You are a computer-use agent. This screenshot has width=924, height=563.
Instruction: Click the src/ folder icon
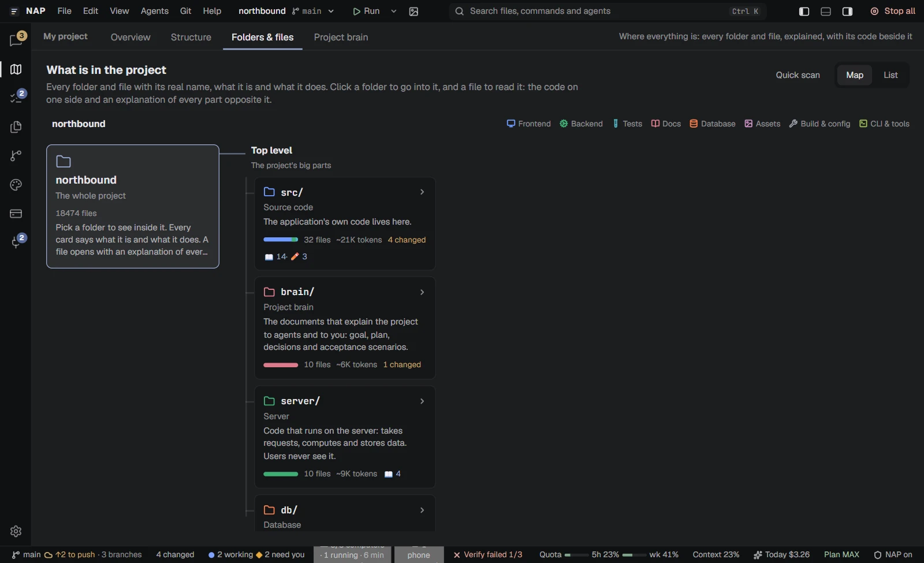(269, 192)
